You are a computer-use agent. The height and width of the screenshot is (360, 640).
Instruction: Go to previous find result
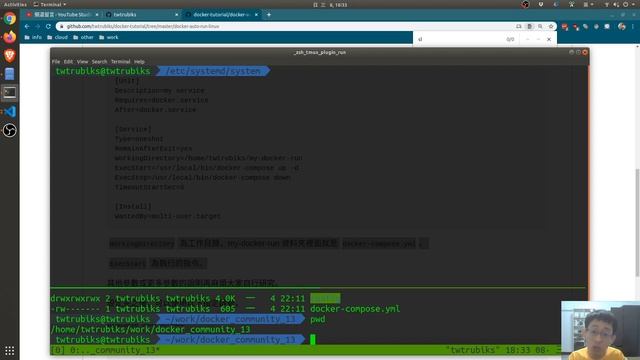click(x=527, y=39)
